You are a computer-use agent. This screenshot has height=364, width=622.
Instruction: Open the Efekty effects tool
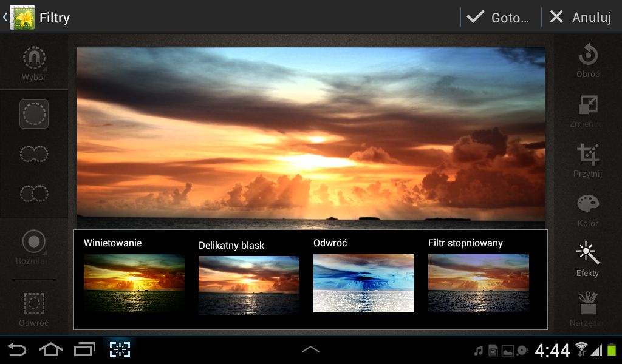(x=588, y=260)
